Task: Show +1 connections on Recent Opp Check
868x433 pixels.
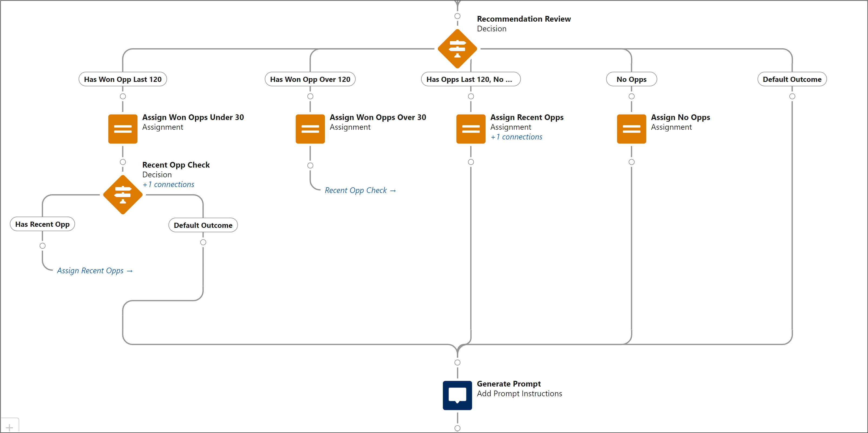Action: click(168, 184)
